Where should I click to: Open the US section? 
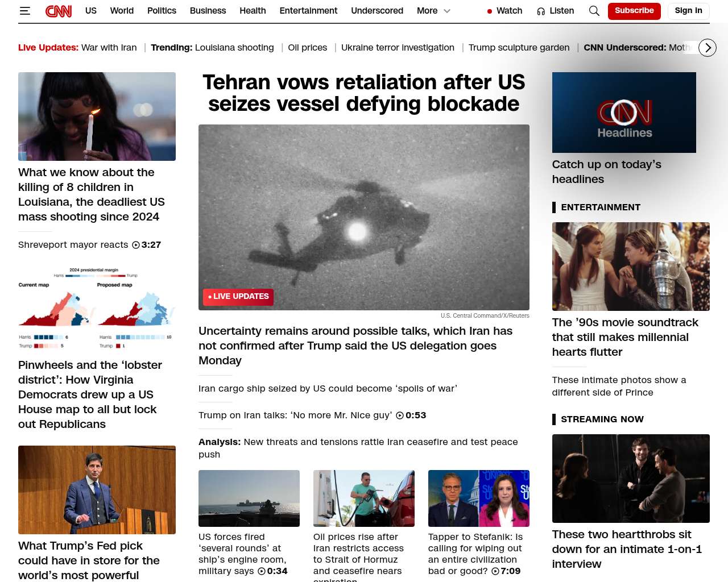coord(91,11)
